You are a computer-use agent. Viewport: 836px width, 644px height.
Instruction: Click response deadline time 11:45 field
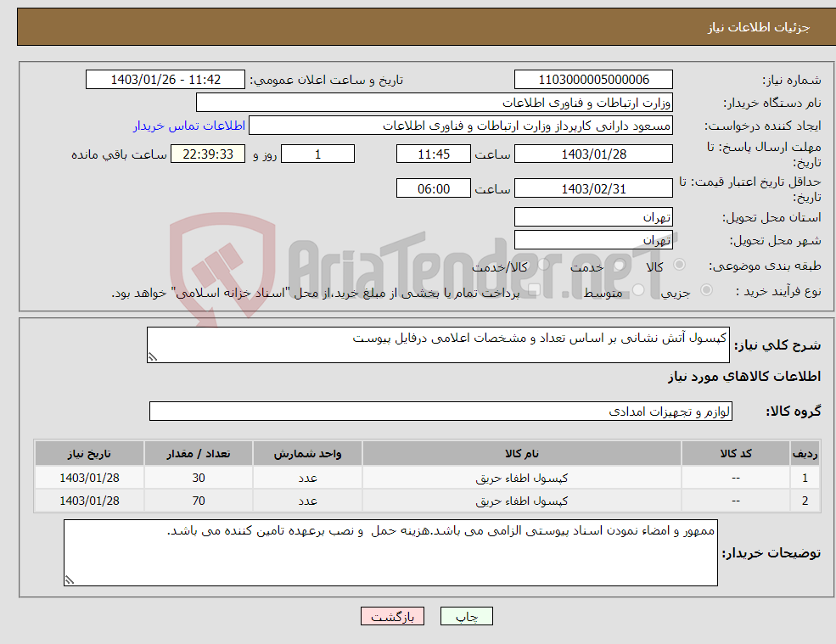pyautogui.click(x=434, y=154)
